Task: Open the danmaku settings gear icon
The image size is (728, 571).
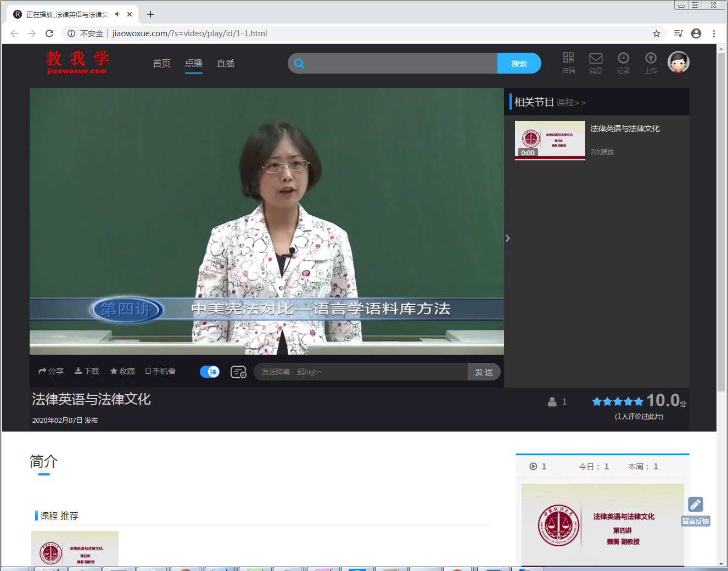Action: 238,372
